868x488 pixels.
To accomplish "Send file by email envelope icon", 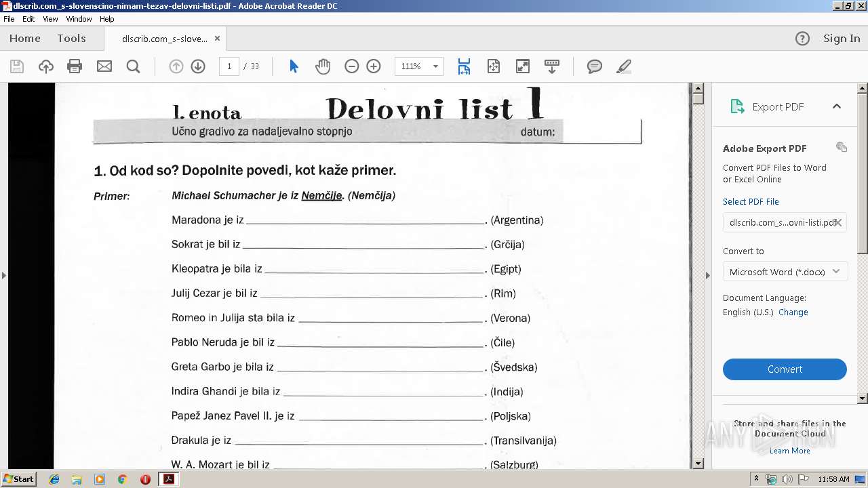I will click(x=104, y=66).
